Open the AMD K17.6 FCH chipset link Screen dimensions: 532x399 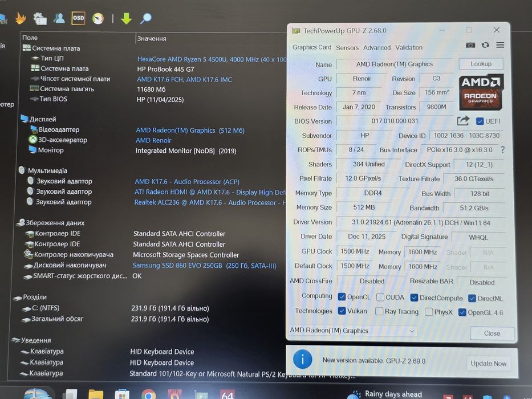pyautogui.click(x=184, y=79)
